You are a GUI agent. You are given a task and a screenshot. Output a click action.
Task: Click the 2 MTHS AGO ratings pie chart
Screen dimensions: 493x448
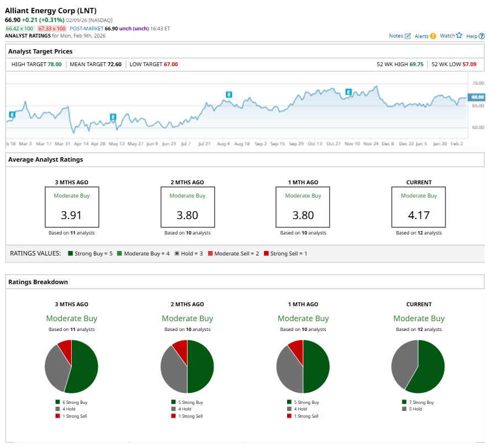[187, 366]
